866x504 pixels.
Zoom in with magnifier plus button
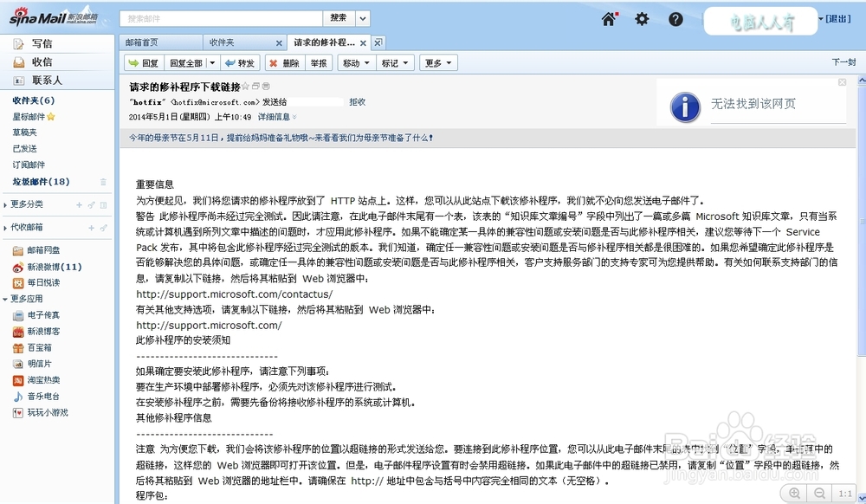[794, 493]
